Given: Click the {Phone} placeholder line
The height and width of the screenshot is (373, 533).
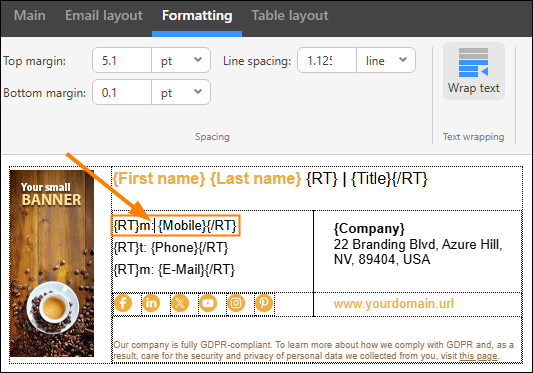Looking at the screenshot, I should [x=171, y=248].
